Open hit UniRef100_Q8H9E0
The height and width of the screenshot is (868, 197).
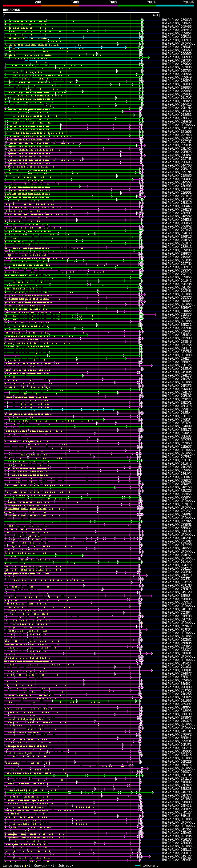click(x=177, y=30)
